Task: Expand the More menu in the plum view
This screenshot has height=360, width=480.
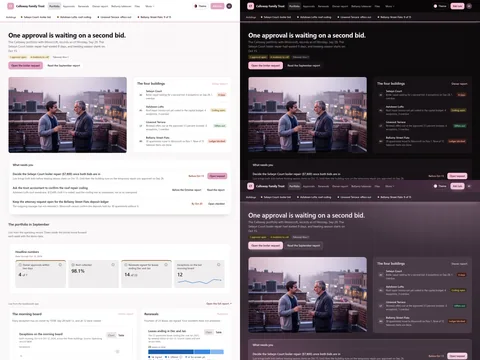Action: (390, 186)
